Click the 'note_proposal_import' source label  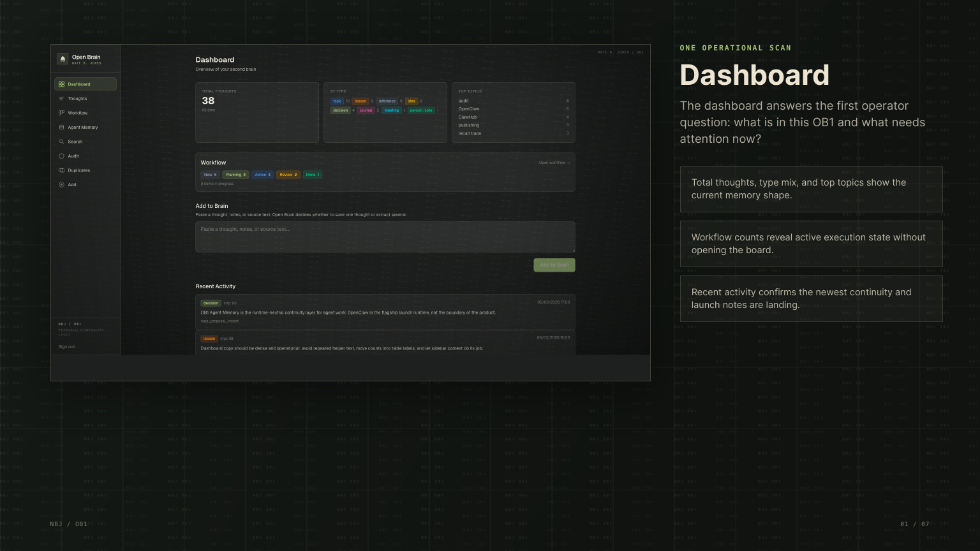[x=219, y=321]
